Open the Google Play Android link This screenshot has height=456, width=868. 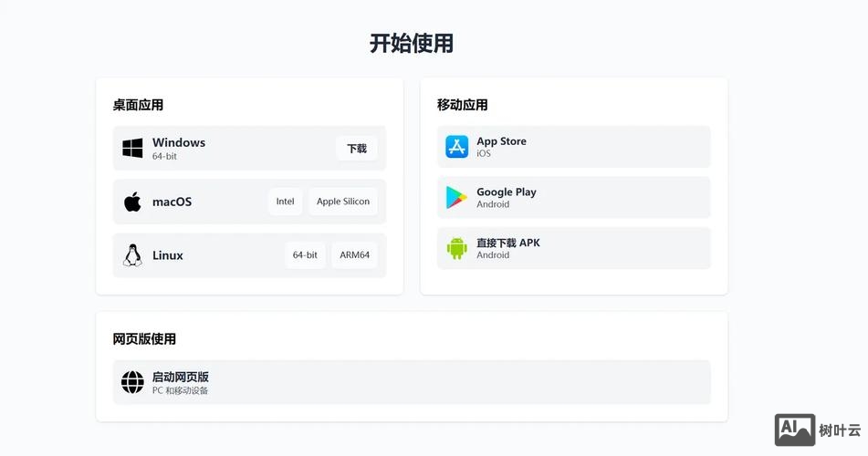pyautogui.click(x=573, y=198)
